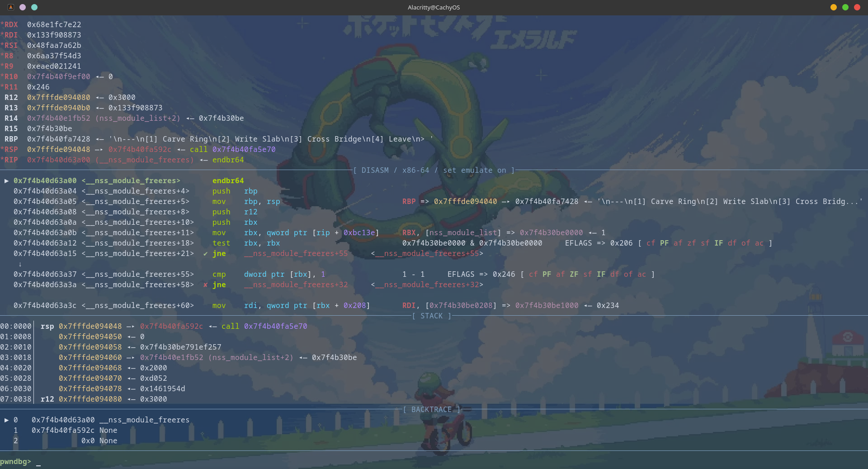
Task: Click R14 symbol (nss_module_list+2) in registers
Action: tap(138, 118)
